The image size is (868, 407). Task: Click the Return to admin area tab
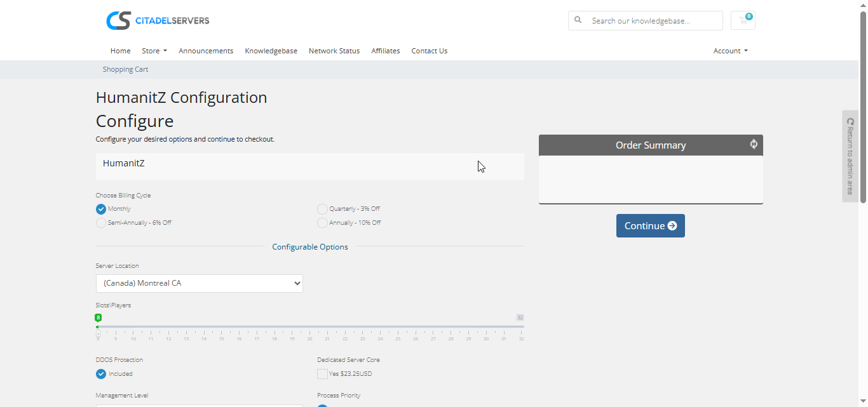(850, 156)
